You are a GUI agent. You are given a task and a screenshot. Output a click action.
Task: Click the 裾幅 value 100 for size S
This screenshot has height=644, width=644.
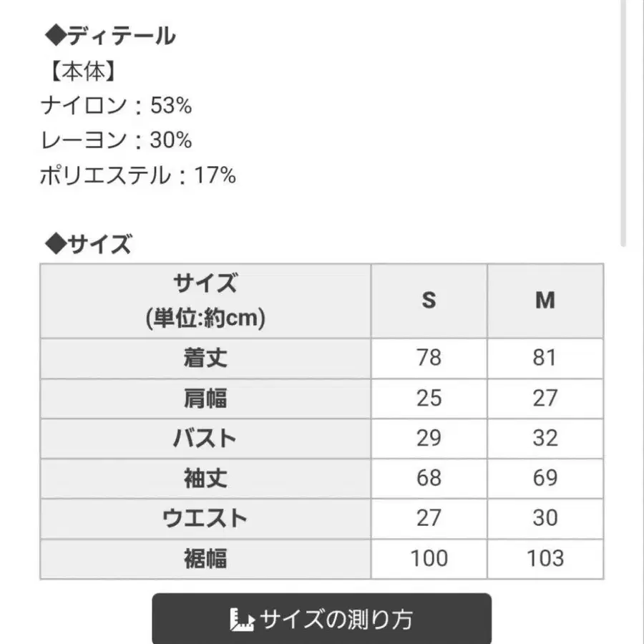(x=429, y=557)
